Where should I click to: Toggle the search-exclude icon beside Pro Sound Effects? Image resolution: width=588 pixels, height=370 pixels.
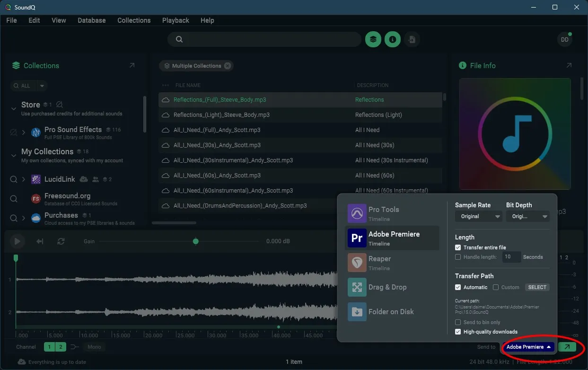click(x=13, y=132)
